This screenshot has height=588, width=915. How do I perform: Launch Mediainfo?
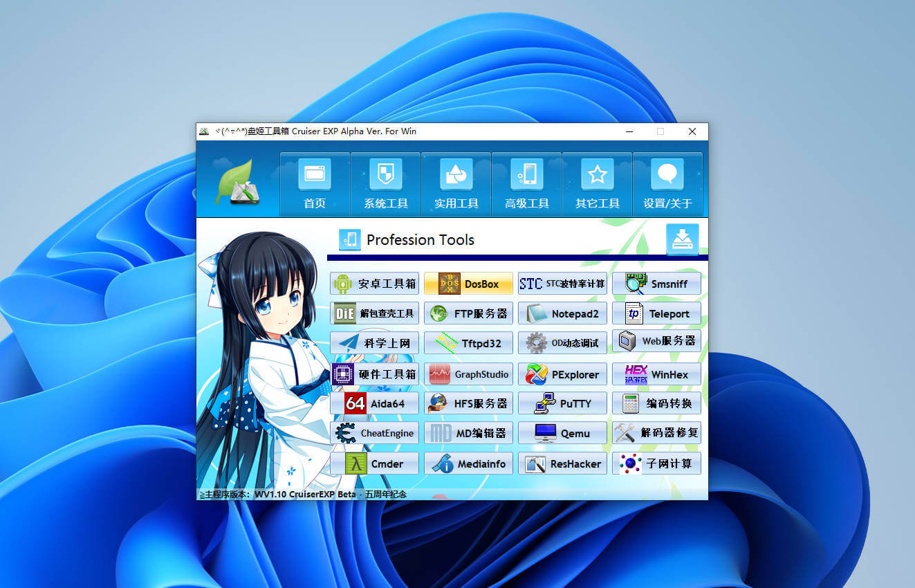click(468, 463)
